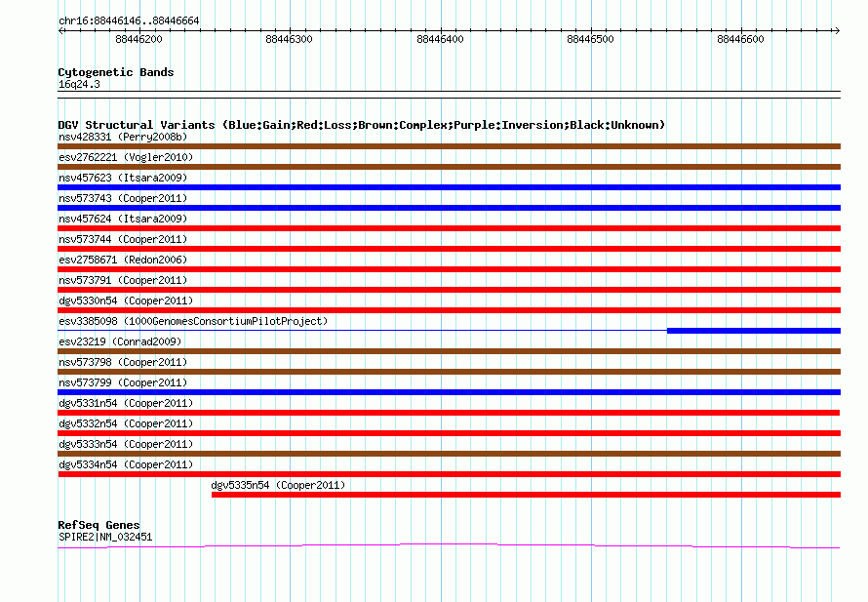The image size is (868, 602).
Task: Click the nsv428331 (Perry2008b) variant label
Action: (123, 137)
